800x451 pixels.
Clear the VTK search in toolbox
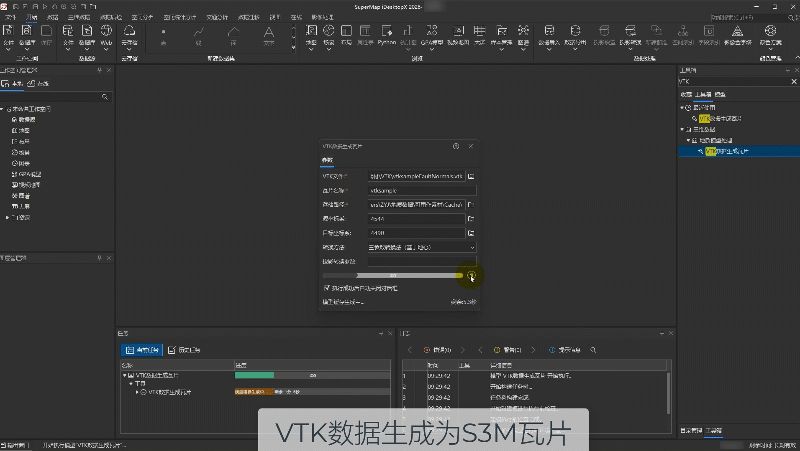[794, 82]
